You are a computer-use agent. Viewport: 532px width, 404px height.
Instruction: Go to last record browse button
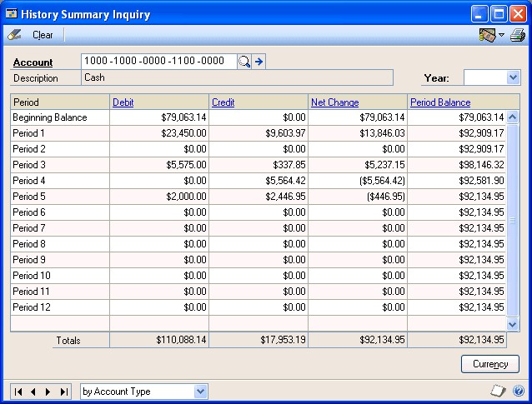tap(63, 392)
